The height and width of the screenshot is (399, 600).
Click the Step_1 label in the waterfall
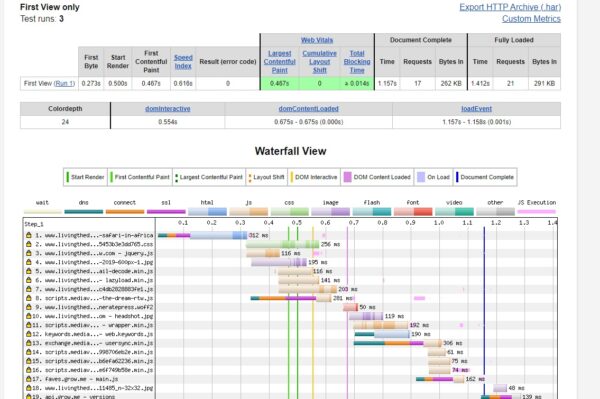[34, 224]
